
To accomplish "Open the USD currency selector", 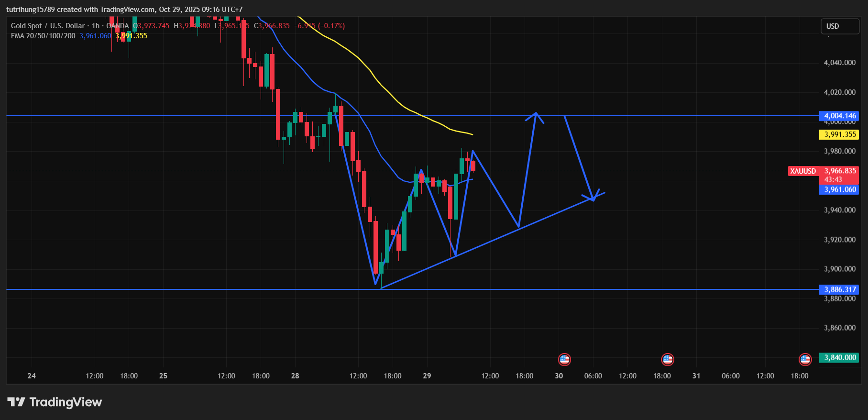I will pyautogui.click(x=839, y=26).
